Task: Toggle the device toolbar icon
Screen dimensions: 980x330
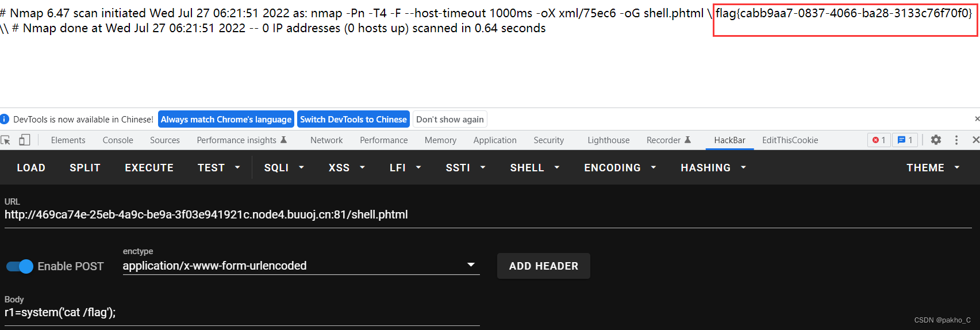Action: [25, 140]
